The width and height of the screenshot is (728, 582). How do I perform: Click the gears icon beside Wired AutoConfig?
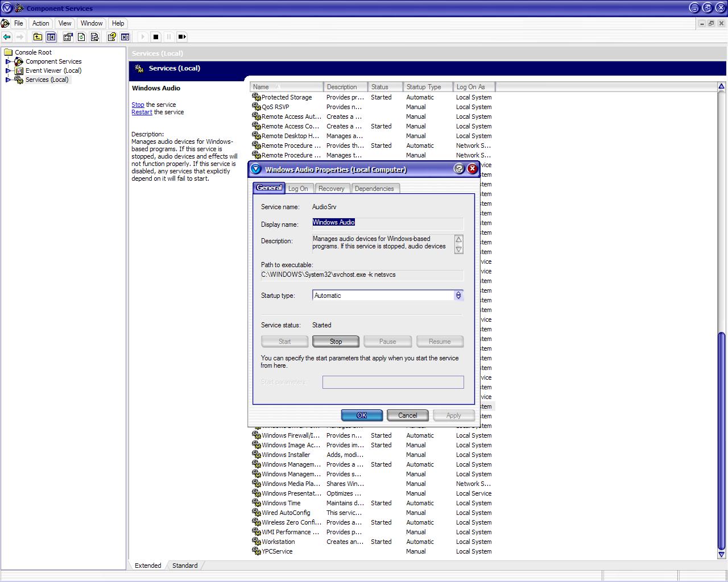[x=257, y=513]
